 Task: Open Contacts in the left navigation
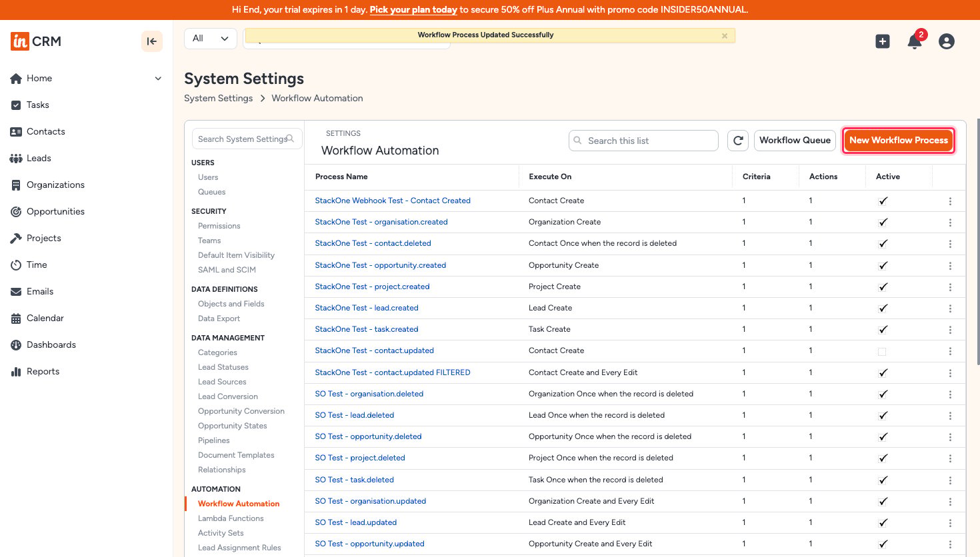pyautogui.click(x=46, y=132)
